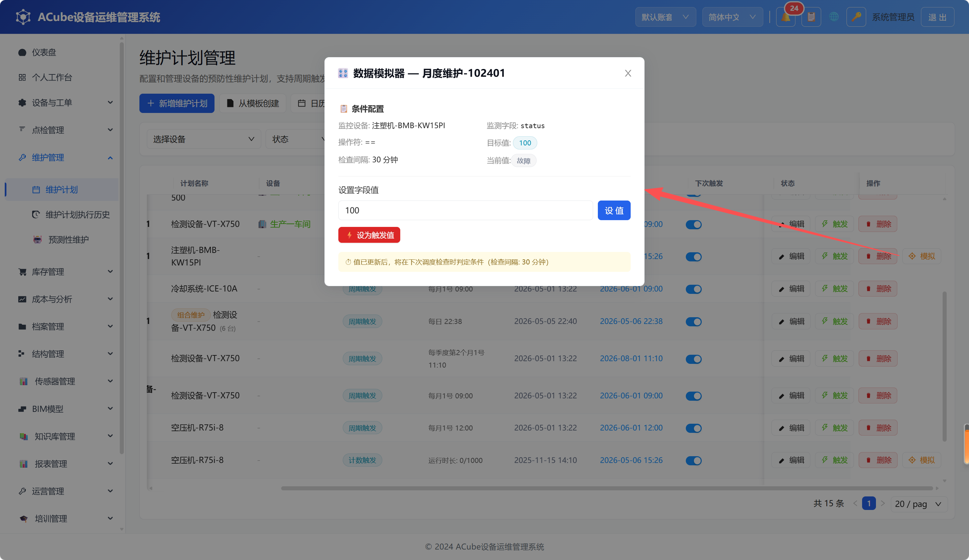Click 编辑 for 冷却系统-ICE-10A row
This screenshot has width=969, height=560.
pyautogui.click(x=791, y=289)
